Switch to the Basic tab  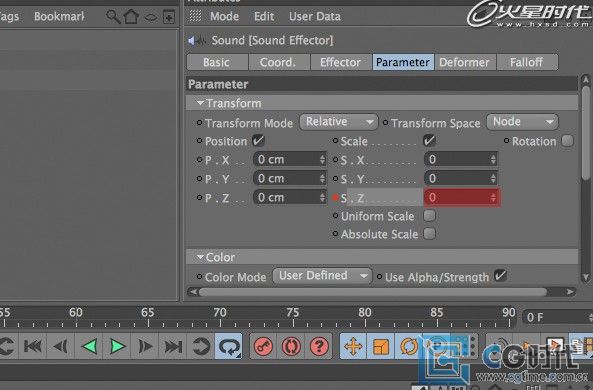[x=216, y=62]
